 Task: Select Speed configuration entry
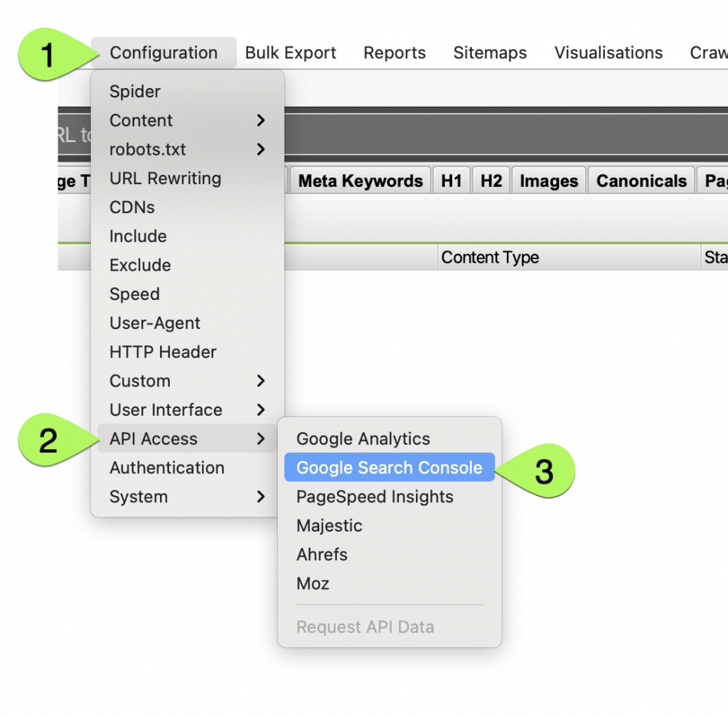point(188,294)
